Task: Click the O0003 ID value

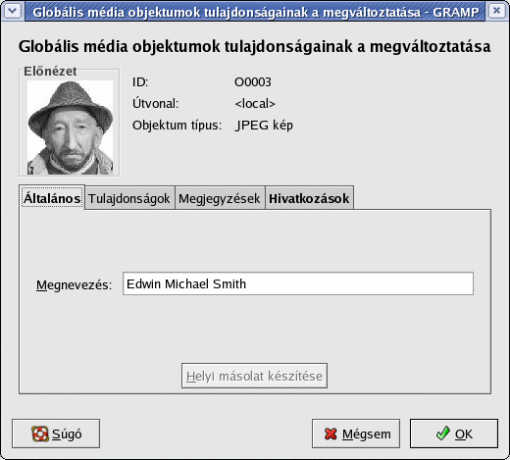Action: pyautogui.click(x=253, y=82)
